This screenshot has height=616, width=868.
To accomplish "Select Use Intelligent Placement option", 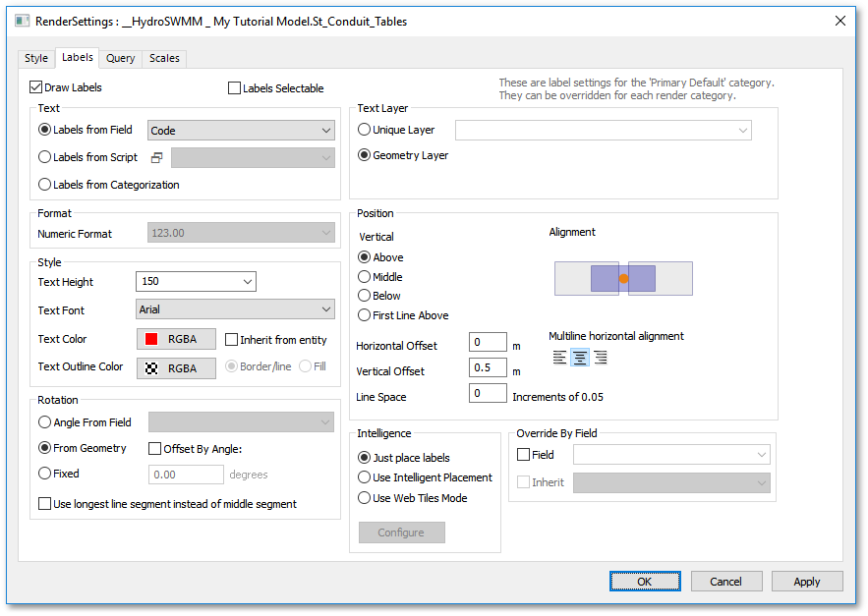I will click(364, 477).
